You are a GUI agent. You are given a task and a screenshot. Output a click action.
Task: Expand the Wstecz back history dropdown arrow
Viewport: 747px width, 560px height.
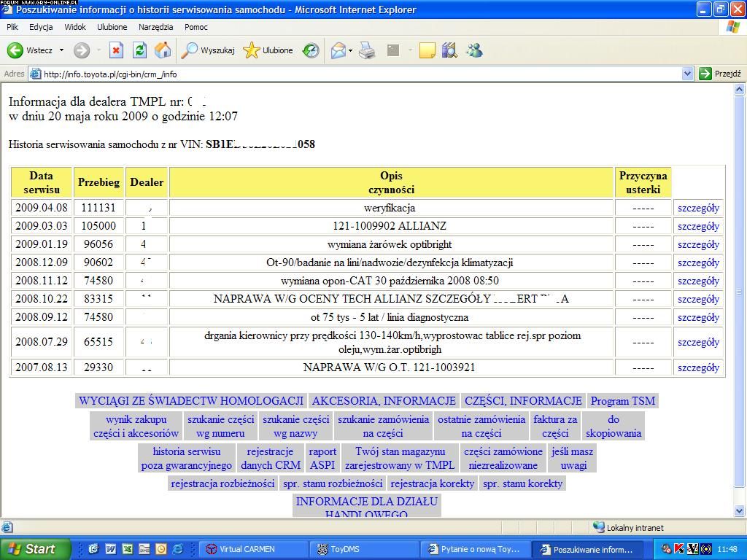coord(61,50)
